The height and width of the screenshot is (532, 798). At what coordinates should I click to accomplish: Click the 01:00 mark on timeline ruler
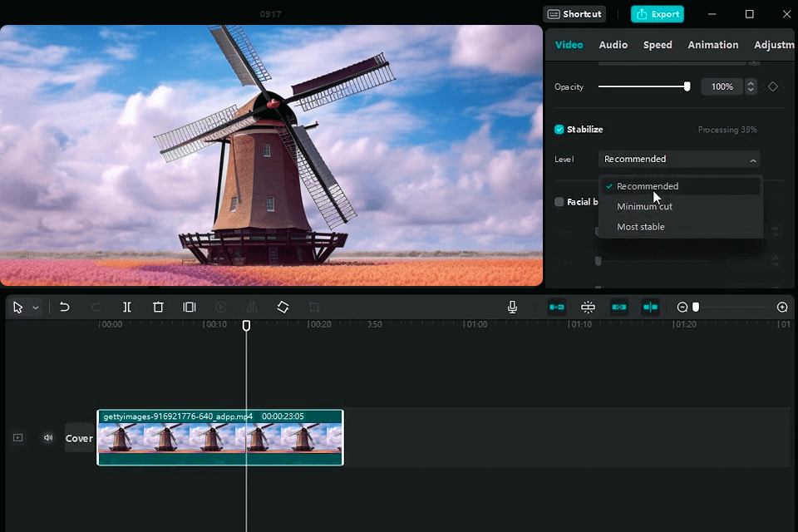475,324
